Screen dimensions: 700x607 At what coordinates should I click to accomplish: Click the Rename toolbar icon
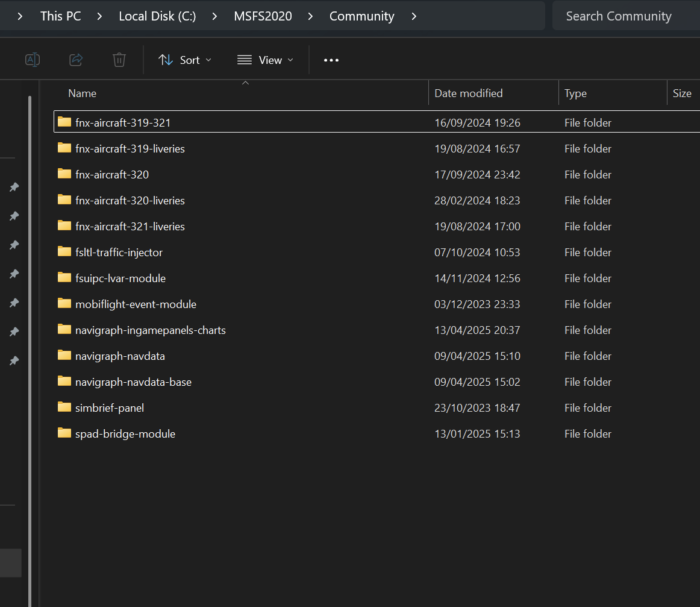click(33, 60)
